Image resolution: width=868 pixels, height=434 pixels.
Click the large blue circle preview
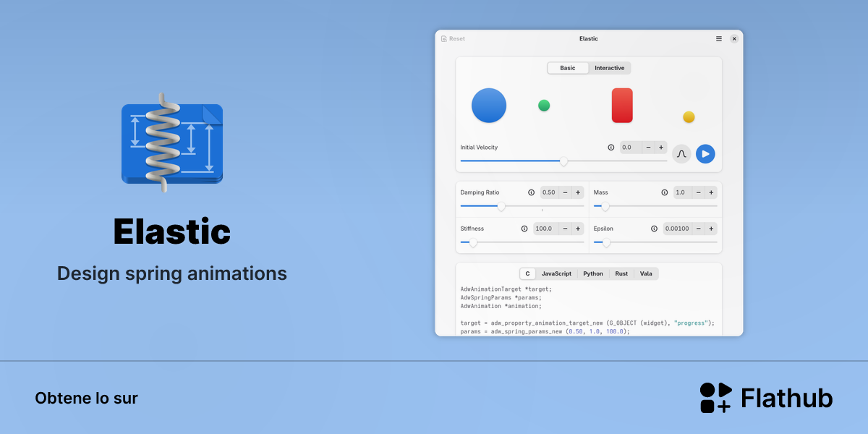489,106
